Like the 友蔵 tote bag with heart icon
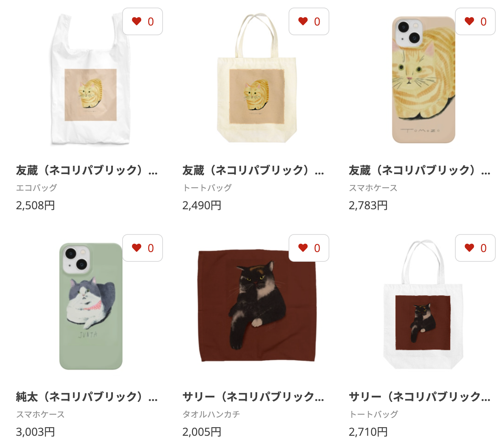The image size is (504, 442). click(x=309, y=21)
